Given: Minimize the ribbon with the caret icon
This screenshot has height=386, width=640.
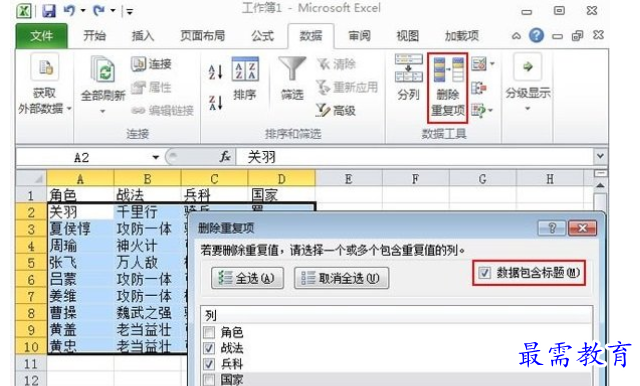Looking at the screenshot, I should pyautogui.click(x=516, y=36).
